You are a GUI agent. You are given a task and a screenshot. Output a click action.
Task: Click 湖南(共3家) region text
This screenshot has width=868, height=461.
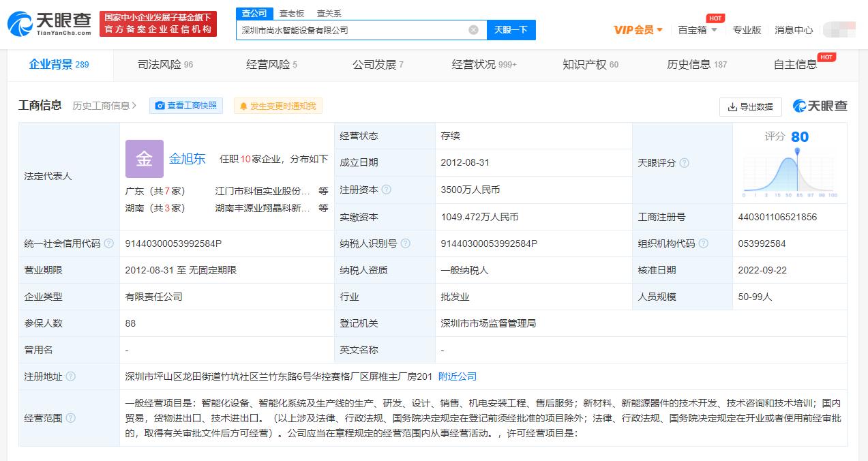tap(155, 208)
